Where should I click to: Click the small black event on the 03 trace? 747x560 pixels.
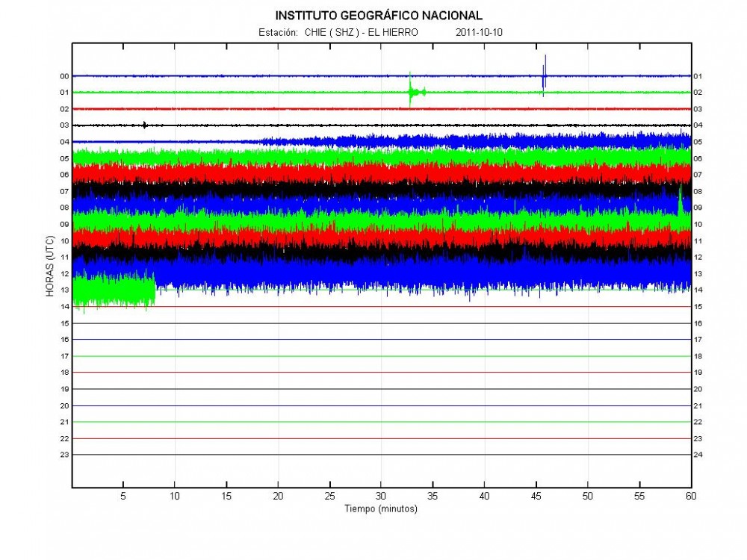(144, 125)
